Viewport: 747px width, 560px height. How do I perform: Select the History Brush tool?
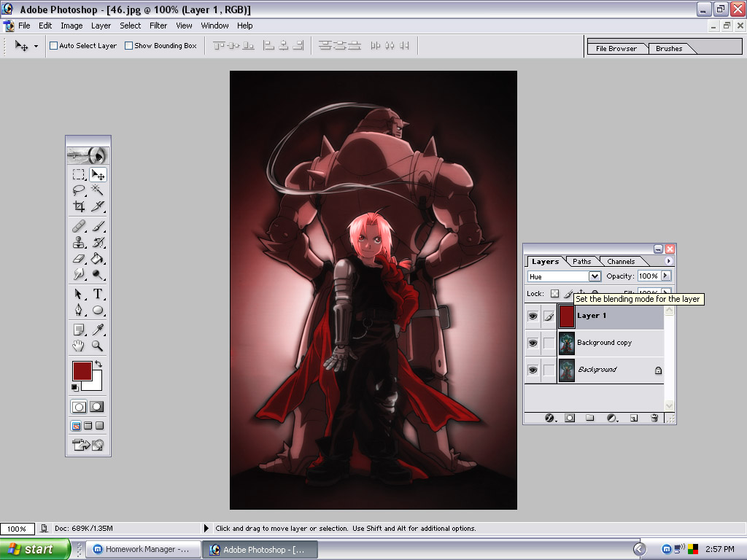[x=98, y=242]
